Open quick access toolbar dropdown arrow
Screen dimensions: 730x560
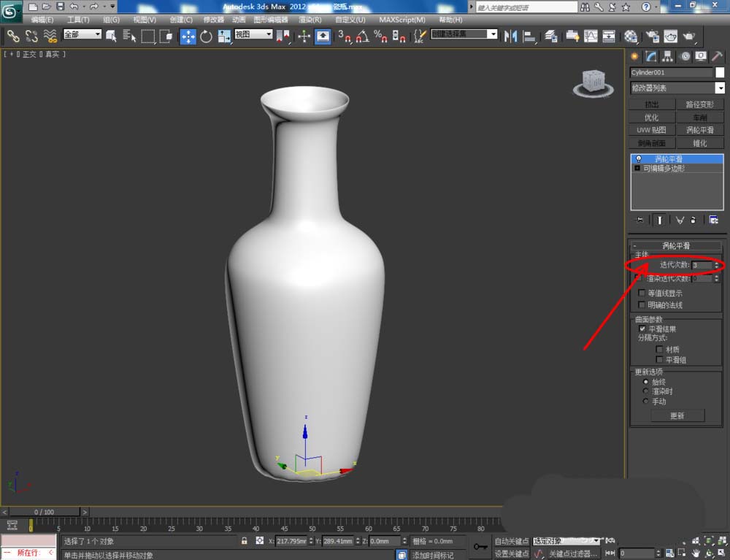[x=112, y=7]
